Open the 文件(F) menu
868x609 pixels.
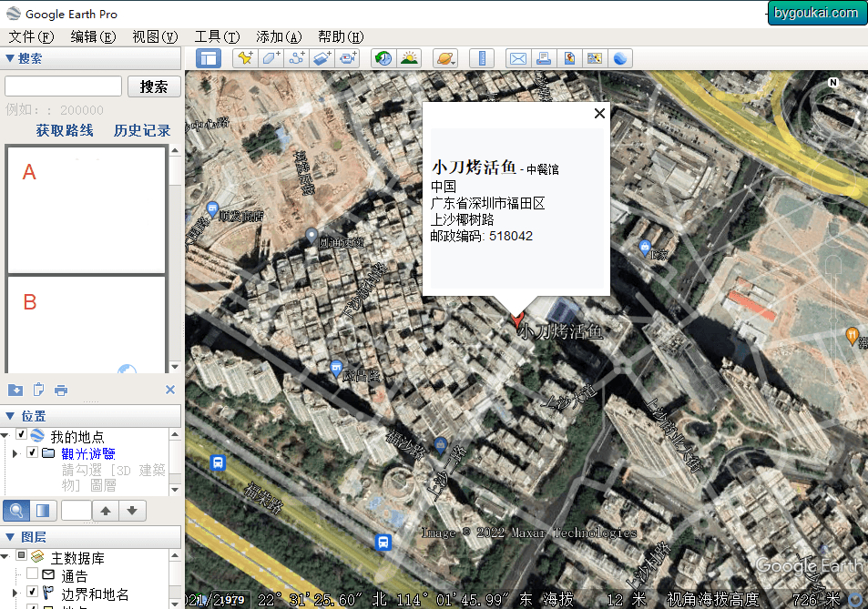31,37
